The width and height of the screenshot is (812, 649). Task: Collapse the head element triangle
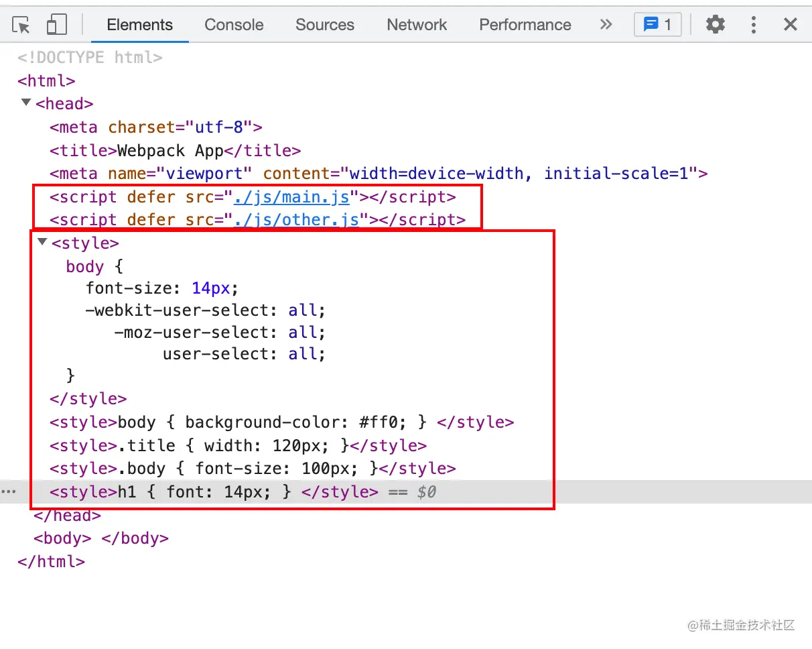26,103
